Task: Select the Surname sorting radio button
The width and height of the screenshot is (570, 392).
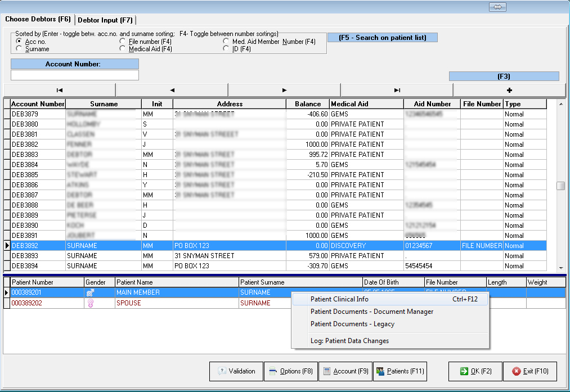Action: pos(20,49)
